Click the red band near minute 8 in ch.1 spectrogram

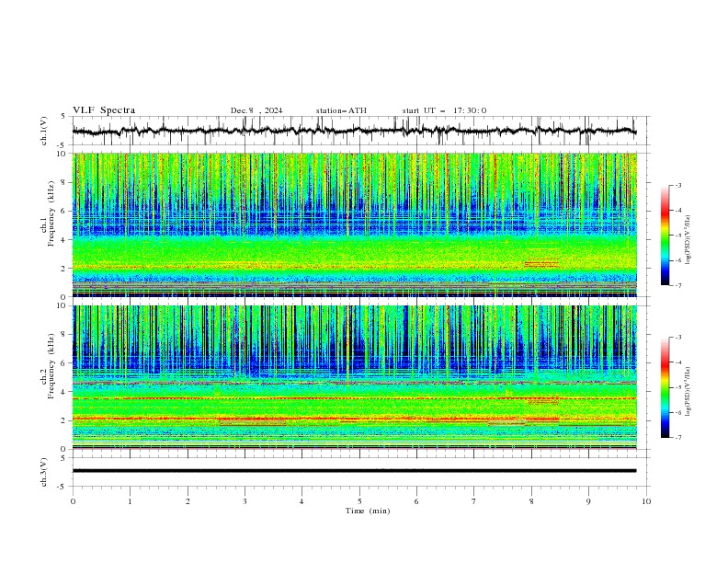[x=541, y=263]
